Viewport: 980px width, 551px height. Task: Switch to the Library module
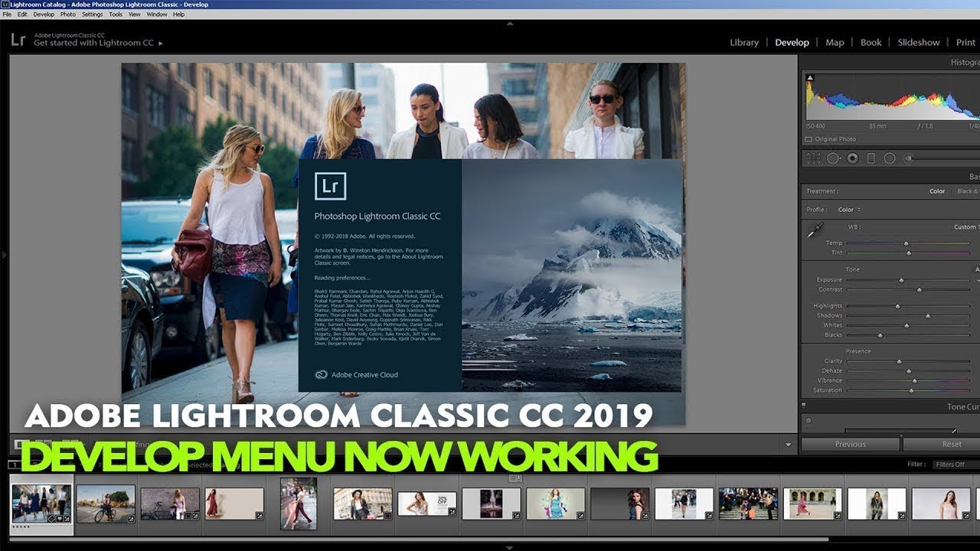743,43
